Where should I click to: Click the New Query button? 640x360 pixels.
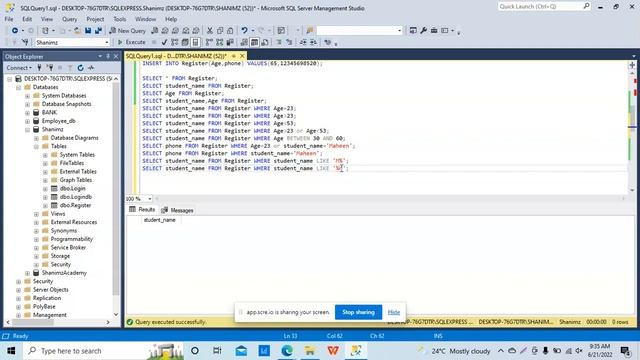(x=127, y=31)
